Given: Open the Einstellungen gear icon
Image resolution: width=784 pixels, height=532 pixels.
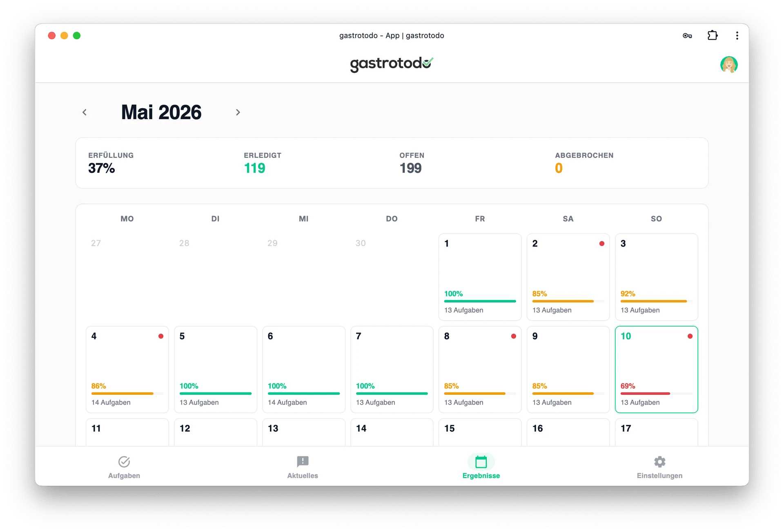Looking at the screenshot, I should pyautogui.click(x=659, y=462).
